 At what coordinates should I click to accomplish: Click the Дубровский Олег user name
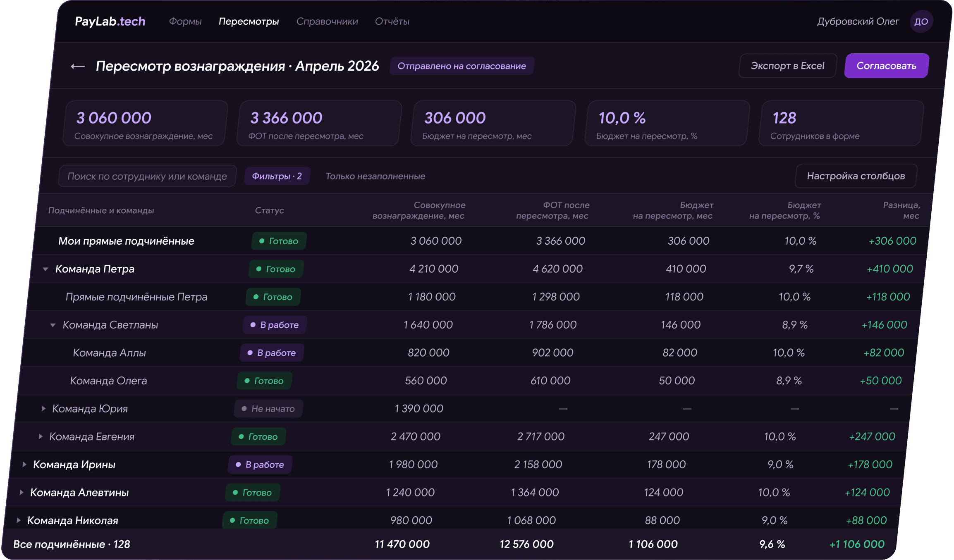point(858,21)
